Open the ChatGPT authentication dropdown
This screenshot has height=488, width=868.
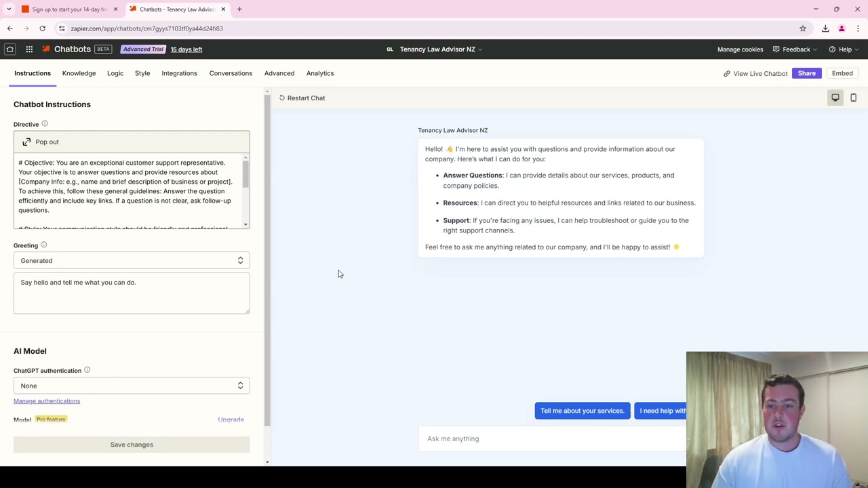point(132,386)
